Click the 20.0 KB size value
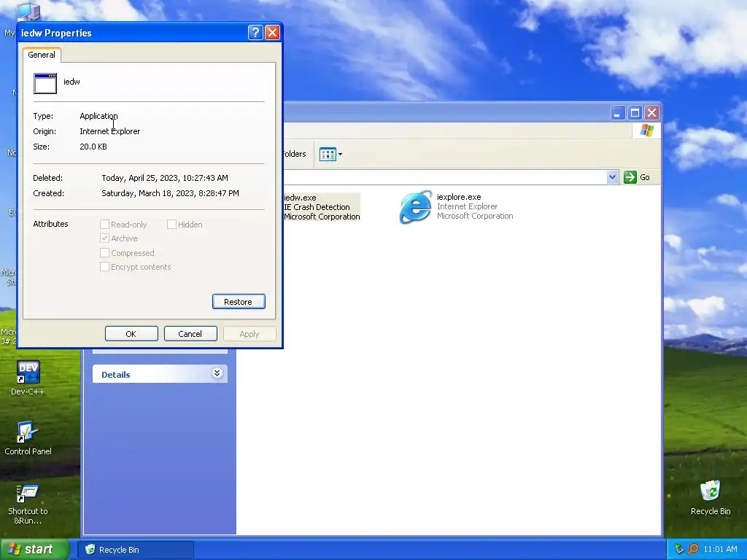 click(x=93, y=146)
